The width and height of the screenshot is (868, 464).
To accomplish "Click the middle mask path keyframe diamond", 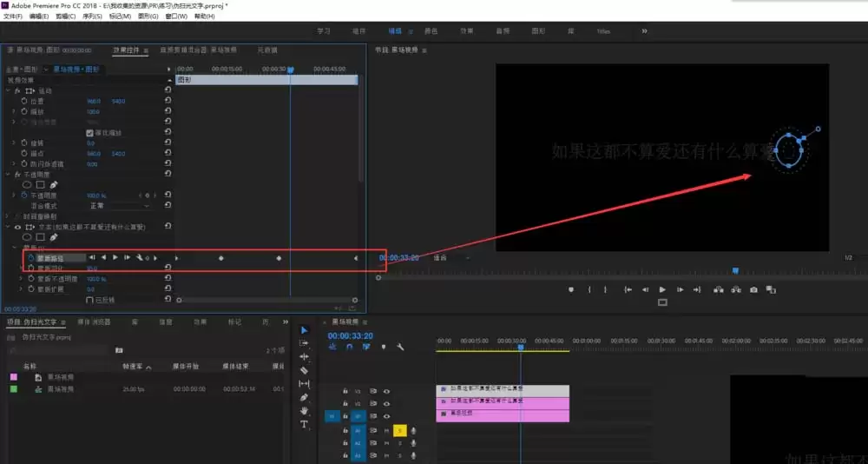I will click(x=220, y=258).
